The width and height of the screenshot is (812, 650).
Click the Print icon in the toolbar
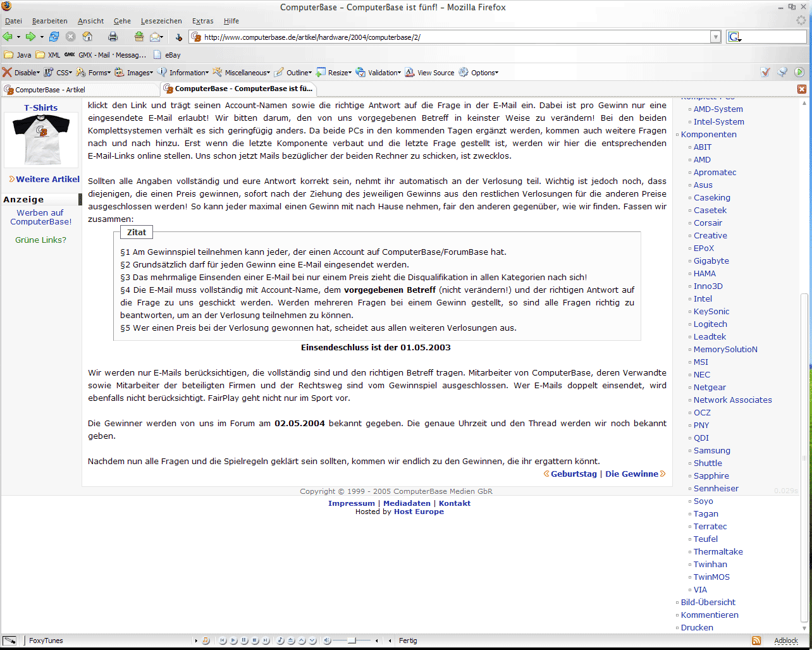pyautogui.click(x=113, y=37)
